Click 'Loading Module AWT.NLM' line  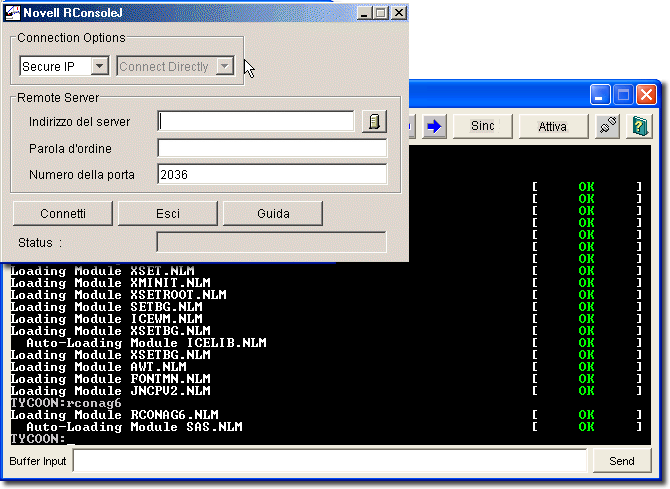coord(99,367)
